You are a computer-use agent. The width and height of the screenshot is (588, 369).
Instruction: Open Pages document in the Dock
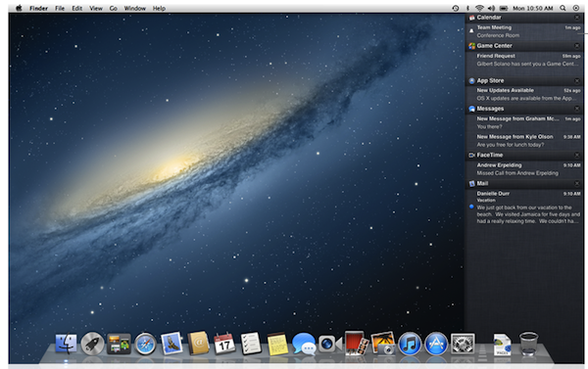[503, 345]
